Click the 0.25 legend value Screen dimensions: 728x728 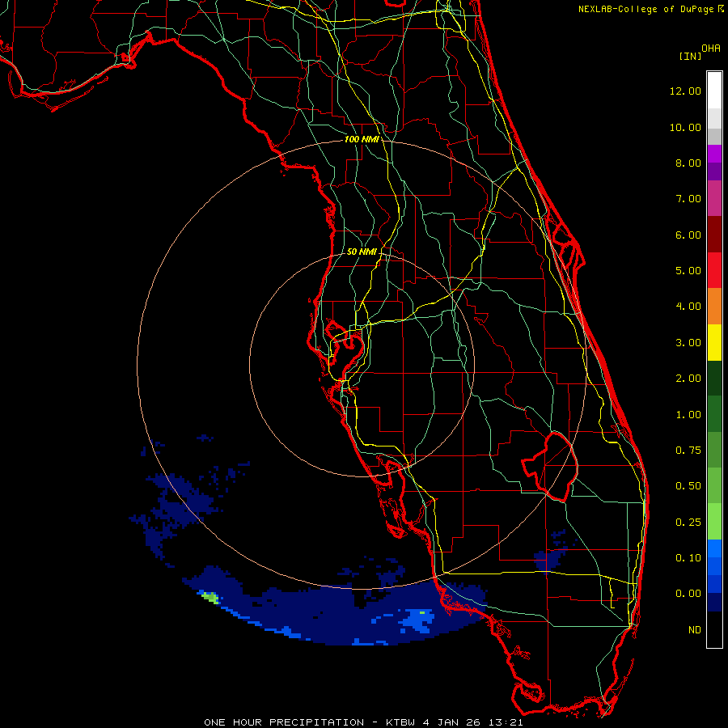tap(688, 523)
